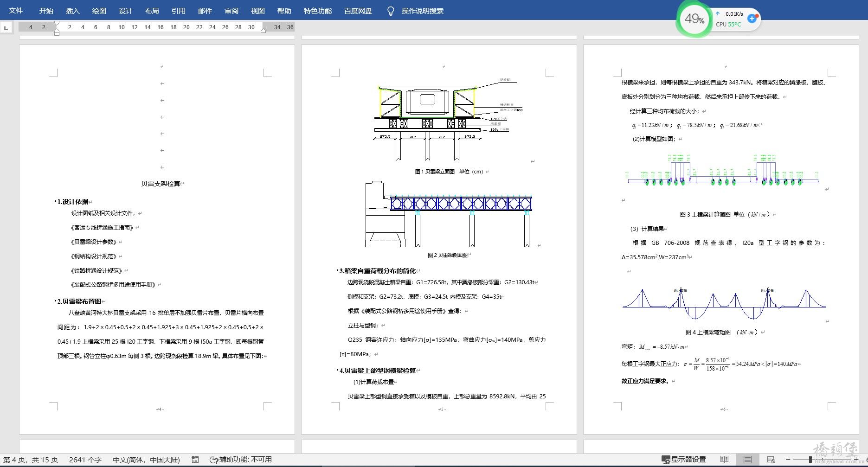The image size is (868, 467).
Task: Open the 帮助 ribbon tab
Action: tap(284, 11)
